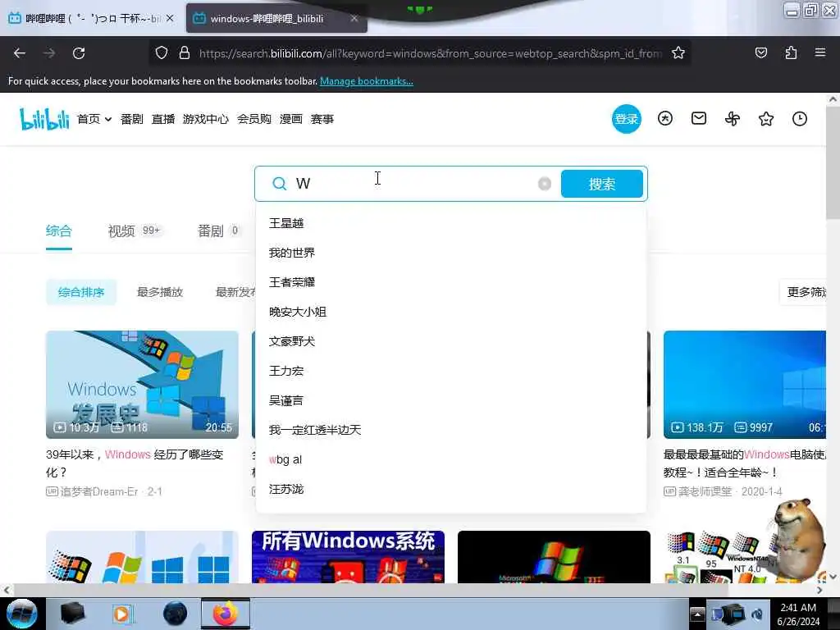Click the bilibili logo
Viewport: 840px width, 630px height.
[44, 119]
